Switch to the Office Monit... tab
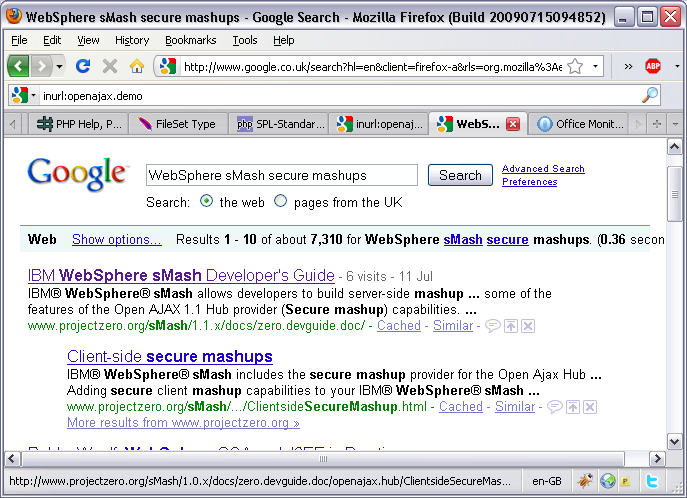 578,124
